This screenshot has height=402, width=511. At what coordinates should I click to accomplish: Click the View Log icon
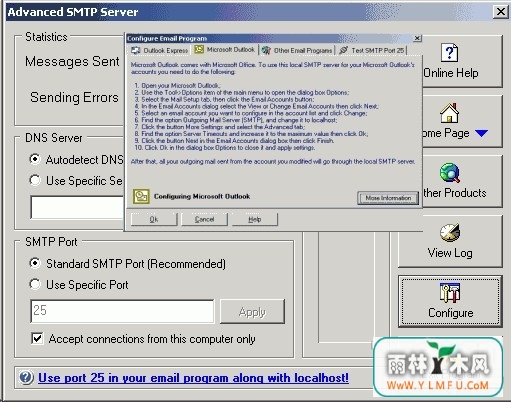click(450, 233)
